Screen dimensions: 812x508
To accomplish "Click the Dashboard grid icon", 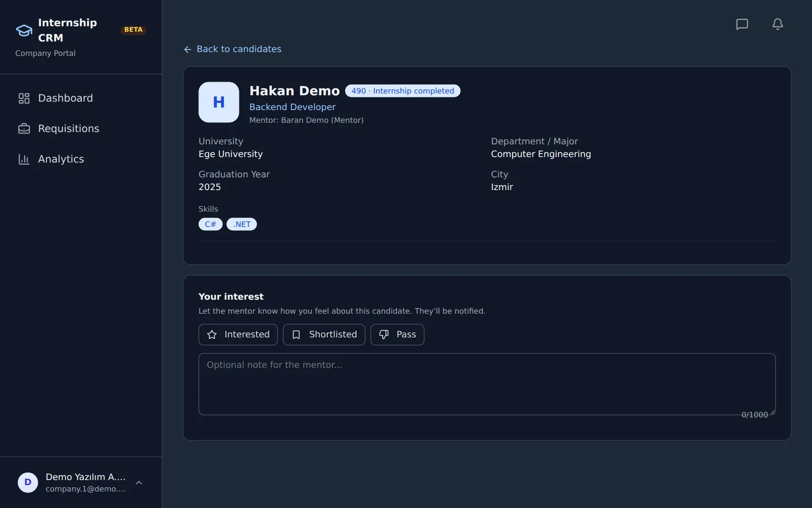I will [x=24, y=98].
